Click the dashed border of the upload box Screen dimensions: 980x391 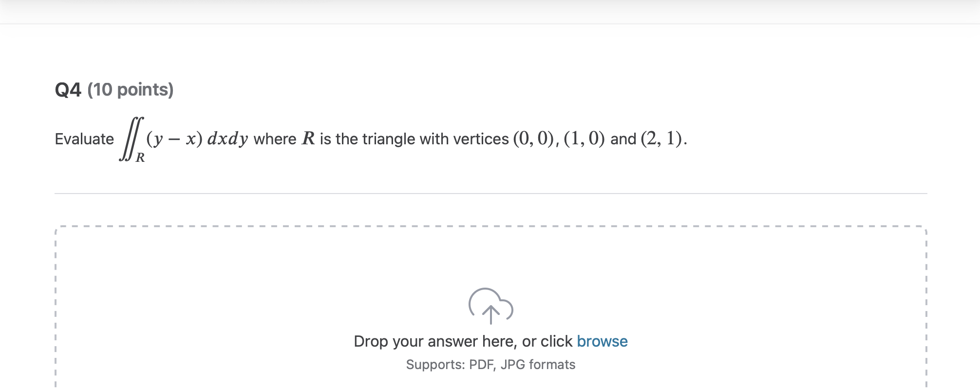pos(490,226)
